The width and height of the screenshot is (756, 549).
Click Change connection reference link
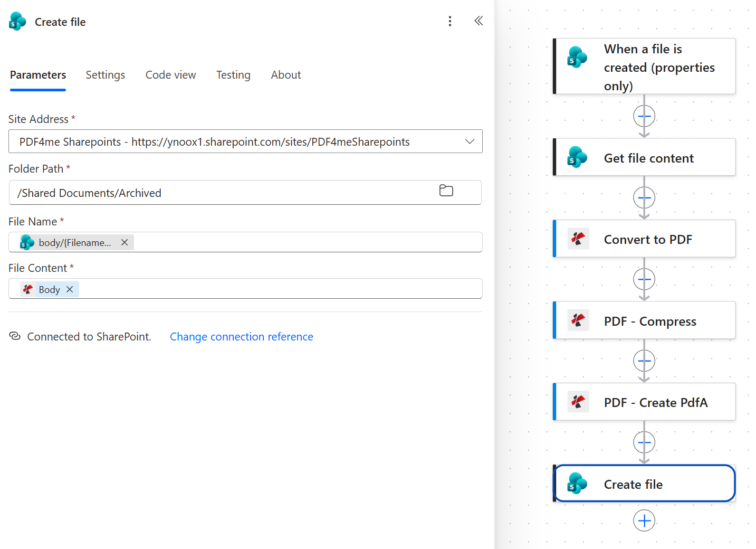coord(242,337)
